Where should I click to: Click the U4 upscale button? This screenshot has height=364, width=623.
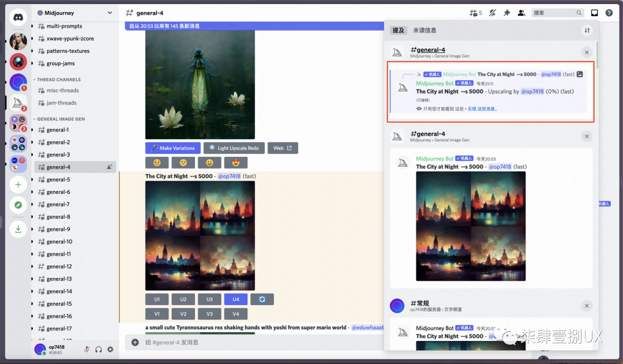[x=235, y=299]
